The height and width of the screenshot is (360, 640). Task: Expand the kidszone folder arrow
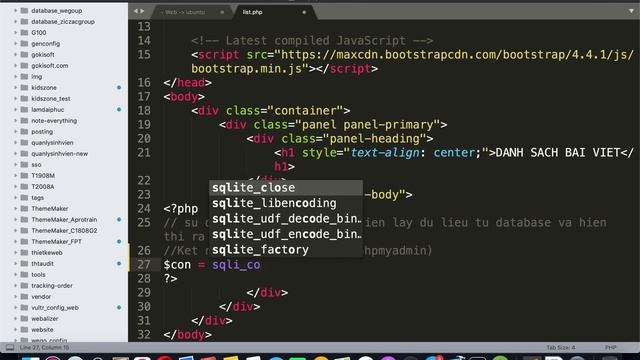16,88
